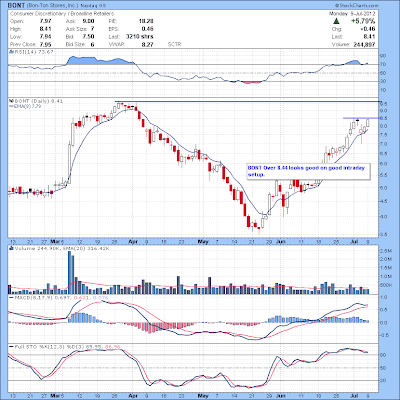Click Consumer Discretionary / Broadline Retailers sector text
The height and width of the screenshot is (400, 400).
pyautogui.click(x=62, y=14)
